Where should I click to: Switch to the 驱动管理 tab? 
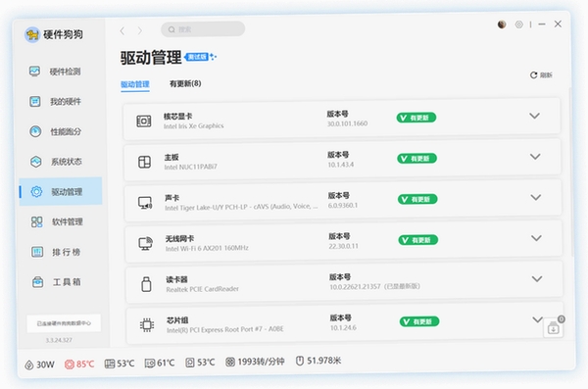(x=135, y=84)
